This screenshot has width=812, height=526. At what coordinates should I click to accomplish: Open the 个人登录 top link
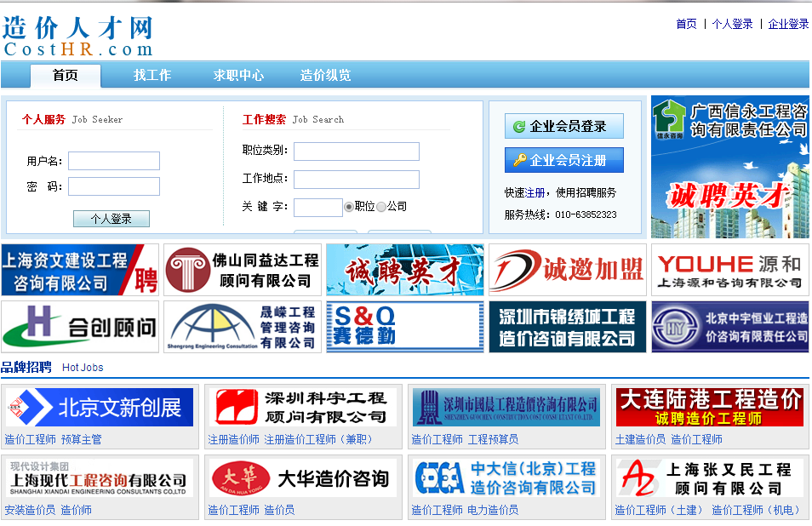coord(732,24)
